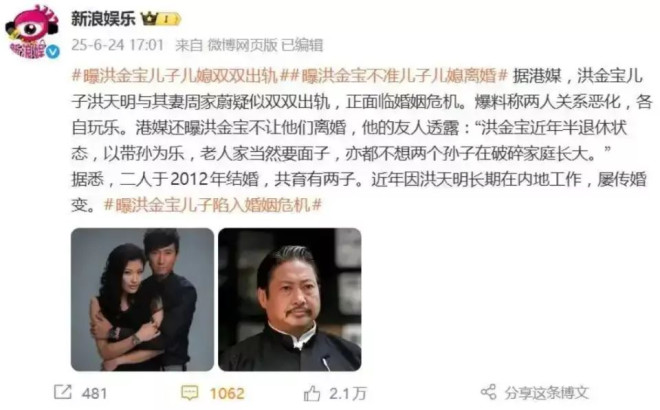
Task: Open hashtag 曝洪金宝儿子陷入婚姻危机
Action: [213, 205]
